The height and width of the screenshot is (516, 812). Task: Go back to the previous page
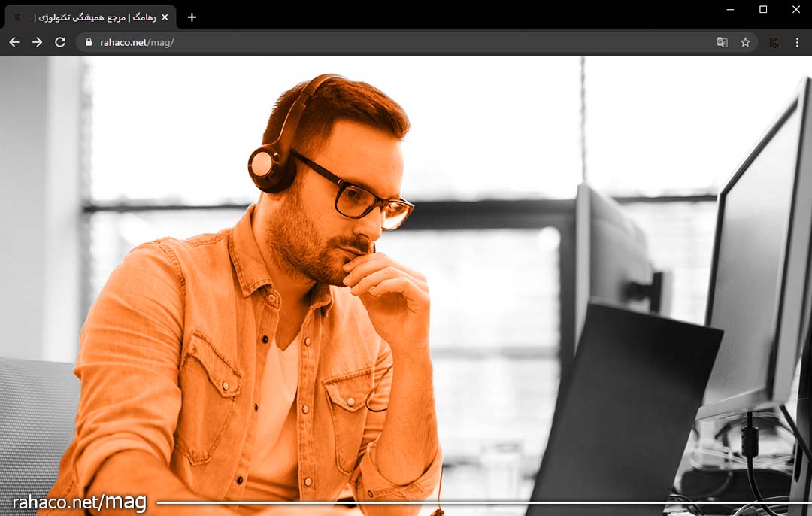(x=14, y=42)
